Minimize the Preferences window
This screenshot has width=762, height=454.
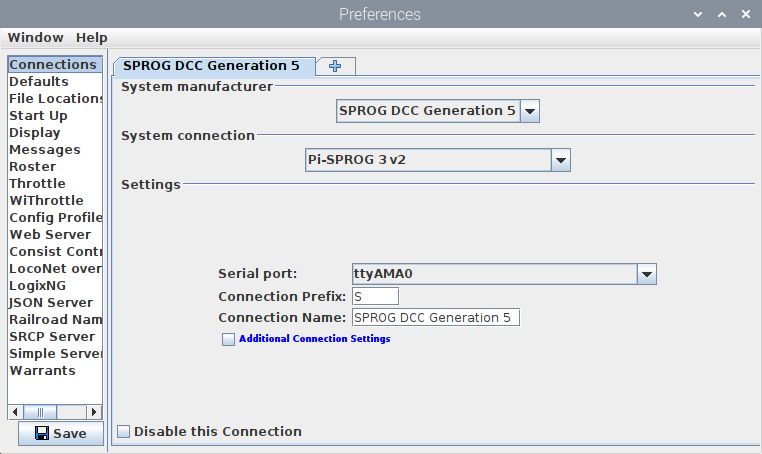[x=698, y=15]
